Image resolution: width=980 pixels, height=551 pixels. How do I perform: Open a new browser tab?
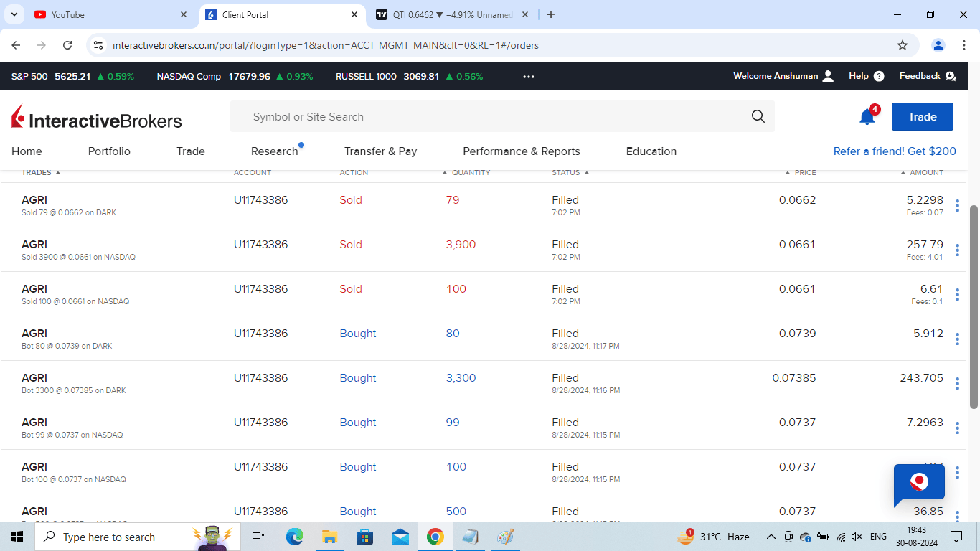tap(551, 14)
